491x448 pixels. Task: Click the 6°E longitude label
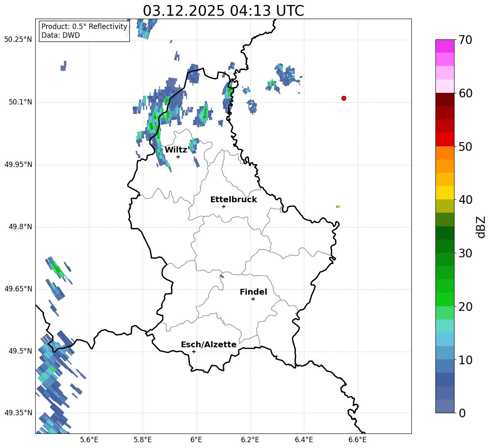[196, 440]
